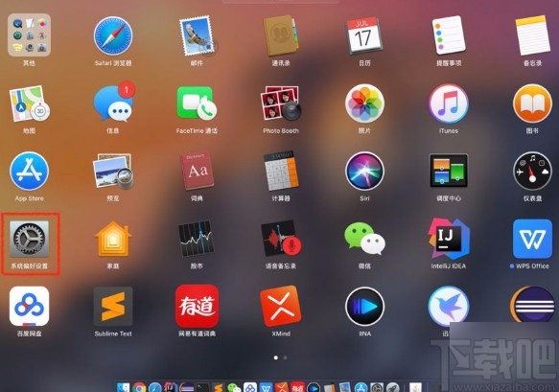Start FaceTime 通话 app

[197, 104]
